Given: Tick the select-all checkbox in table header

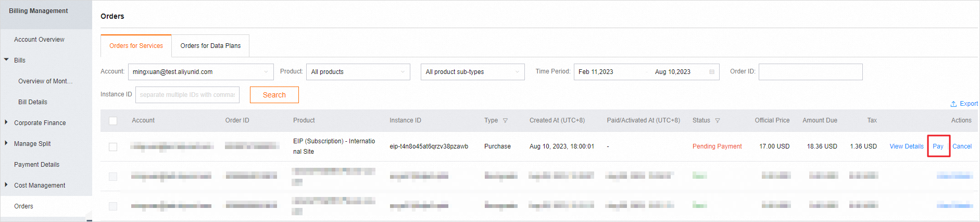Looking at the screenshot, I should [x=113, y=121].
